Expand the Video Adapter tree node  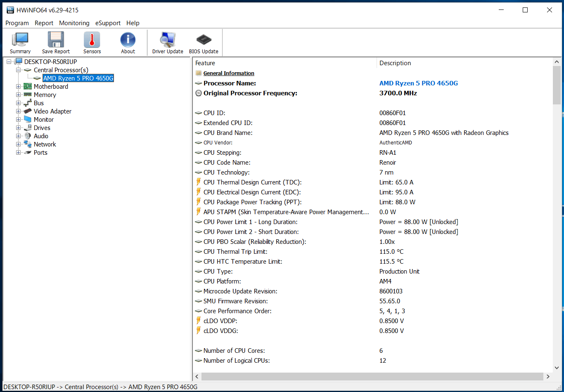[x=18, y=111]
